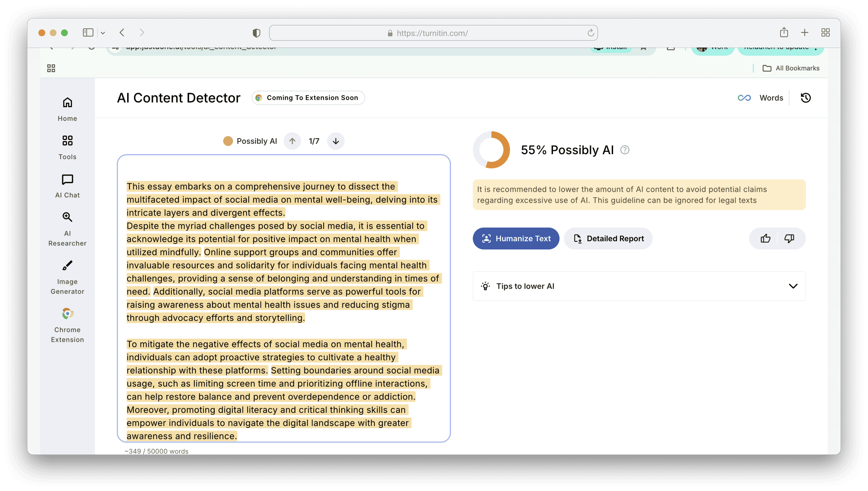Click the help question mark icon

(625, 150)
